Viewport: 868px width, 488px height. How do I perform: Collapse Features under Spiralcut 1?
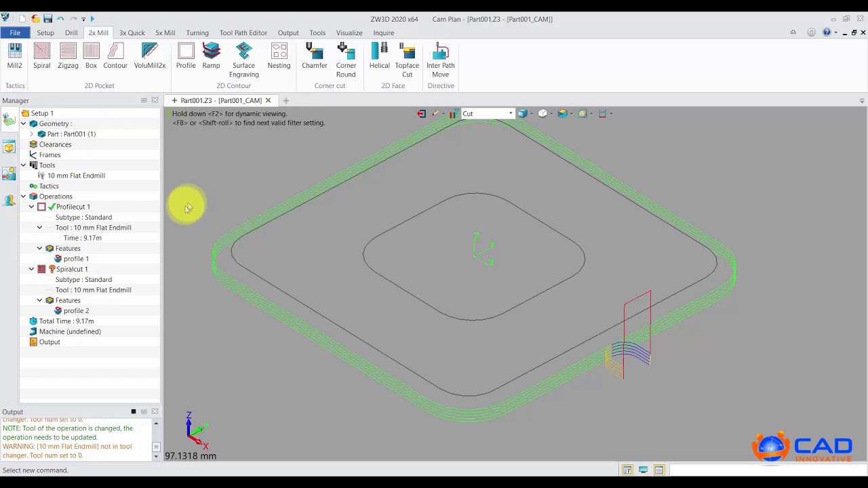(x=39, y=300)
